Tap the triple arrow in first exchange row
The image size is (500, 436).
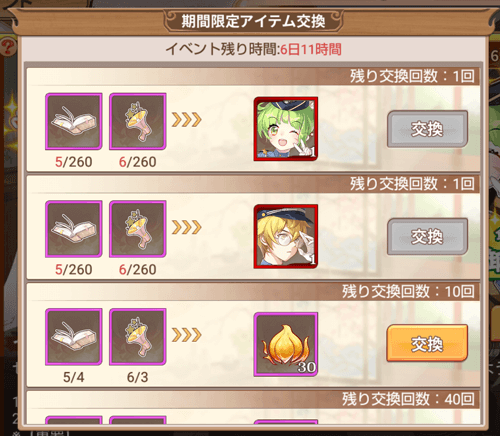(x=187, y=120)
